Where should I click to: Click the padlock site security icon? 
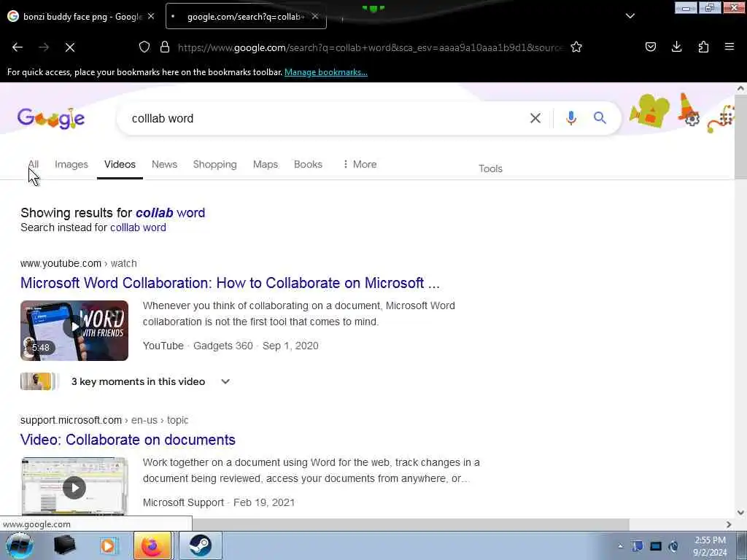coord(165,47)
